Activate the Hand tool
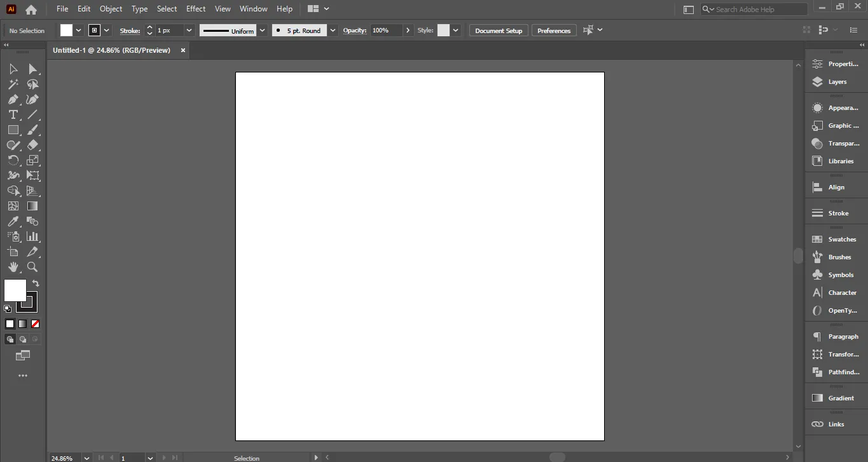The width and height of the screenshot is (868, 462). [x=13, y=267]
